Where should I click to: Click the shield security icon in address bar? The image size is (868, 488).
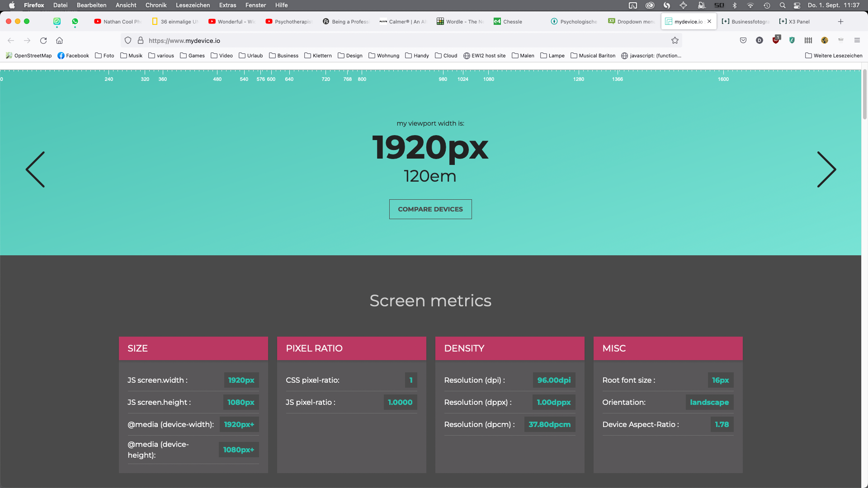tap(127, 40)
